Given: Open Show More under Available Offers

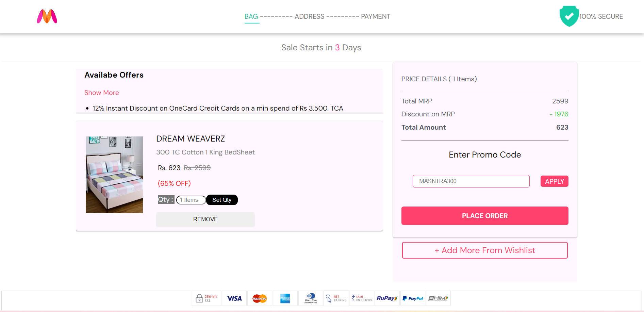Looking at the screenshot, I should [x=101, y=93].
